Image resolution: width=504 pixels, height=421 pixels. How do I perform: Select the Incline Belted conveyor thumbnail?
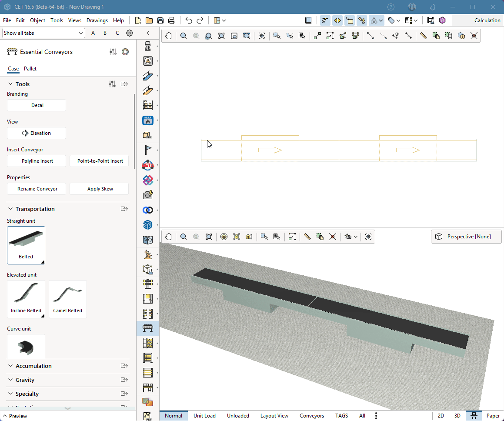[x=26, y=299]
